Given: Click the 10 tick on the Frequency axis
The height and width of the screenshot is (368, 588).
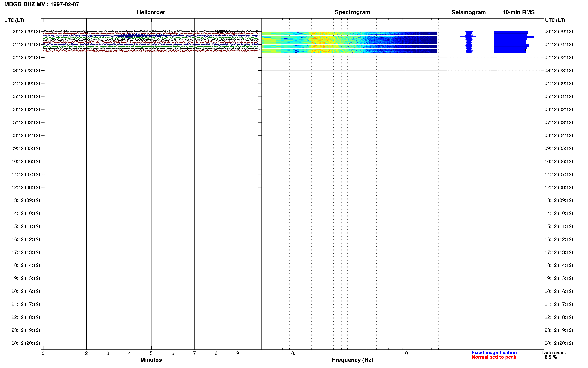Looking at the screenshot, I should click(405, 353).
